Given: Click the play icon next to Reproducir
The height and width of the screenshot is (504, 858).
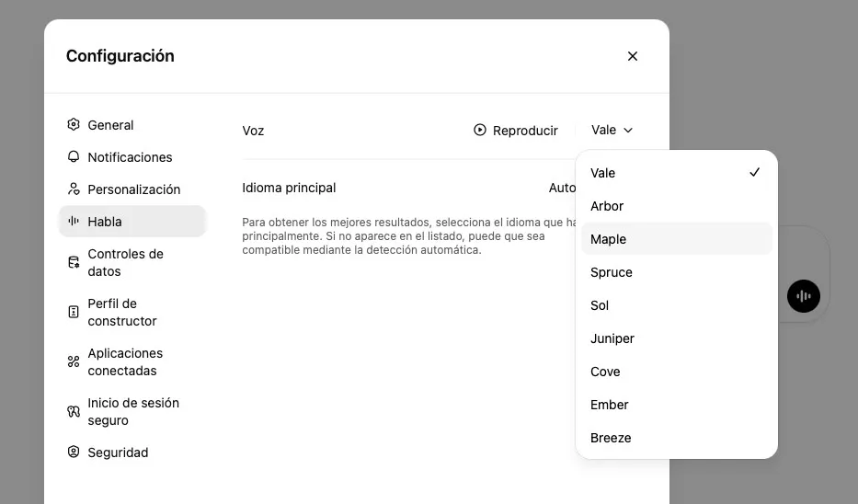Looking at the screenshot, I should [x=480, y=130].
